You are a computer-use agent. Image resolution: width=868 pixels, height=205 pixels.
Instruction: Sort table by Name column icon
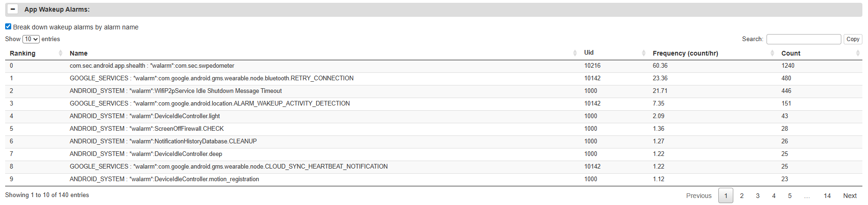[x=575, y=53]
